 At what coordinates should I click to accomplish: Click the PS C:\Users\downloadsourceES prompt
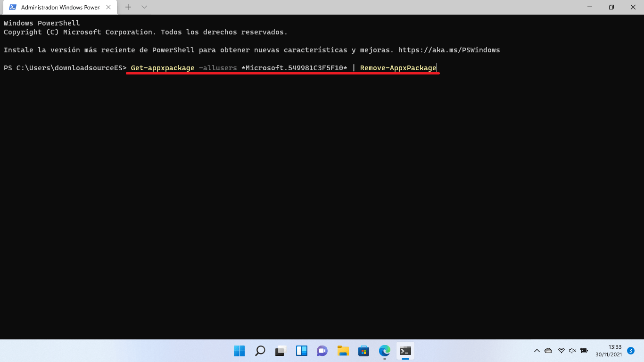(65, 68)
